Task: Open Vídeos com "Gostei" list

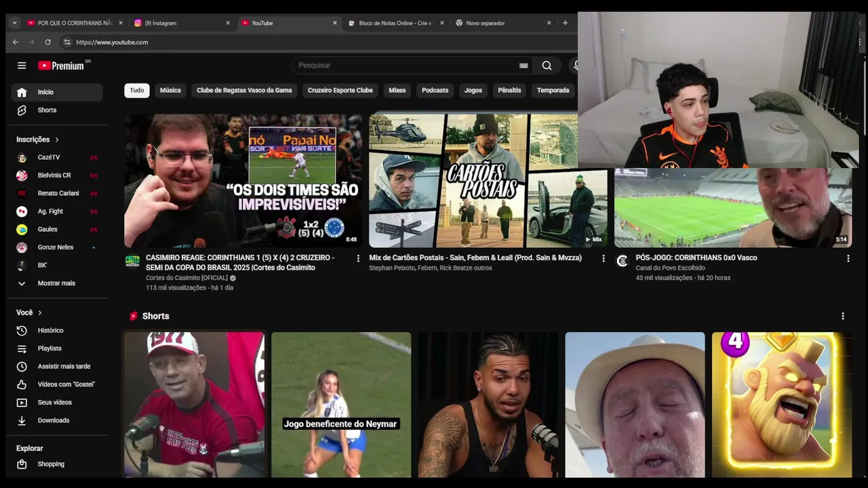Action: pyautogui.click(x=57, y=384)
